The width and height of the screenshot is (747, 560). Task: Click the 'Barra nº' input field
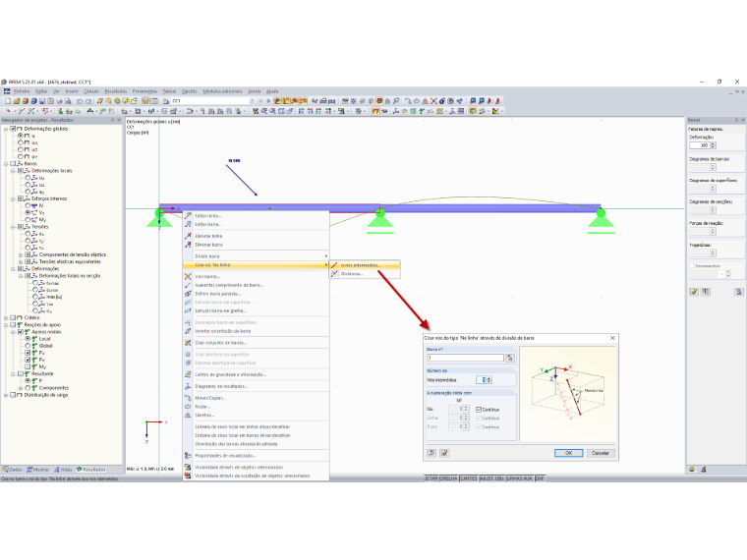[466, 358]
